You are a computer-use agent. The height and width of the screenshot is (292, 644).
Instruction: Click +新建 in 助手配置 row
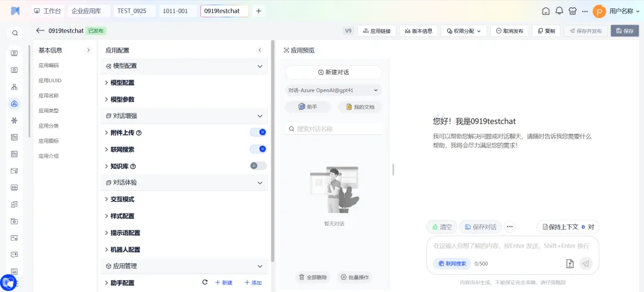click(224, 282)
